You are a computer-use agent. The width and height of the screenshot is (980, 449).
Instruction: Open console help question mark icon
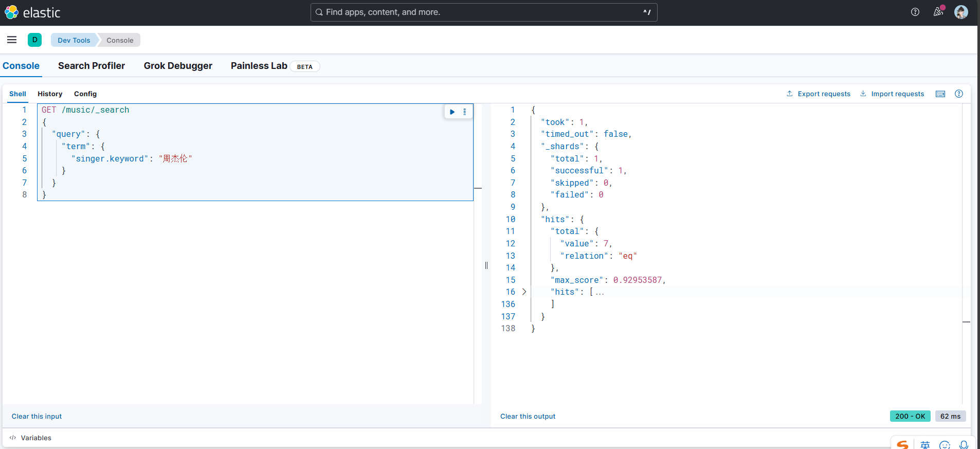pyautogui.click(x=958, y=94)
